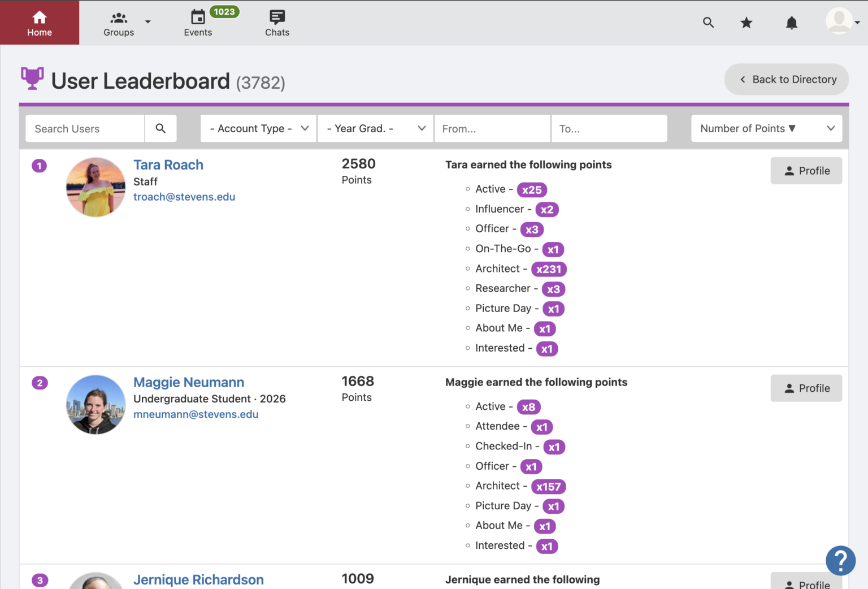Viewport: 868px width, 589px height.
Task: Click the search icon in top navigation
Action: (708, 23)
